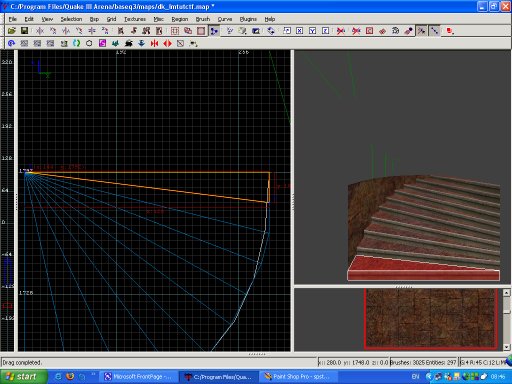This screenshot has width=512, height=384.
Task: Flip selection along the Y axis
Action: tap(66, 31)
